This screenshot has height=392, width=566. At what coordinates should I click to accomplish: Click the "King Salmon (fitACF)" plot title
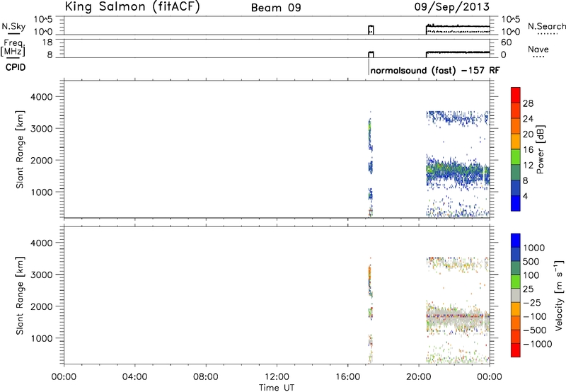point(132,7)
